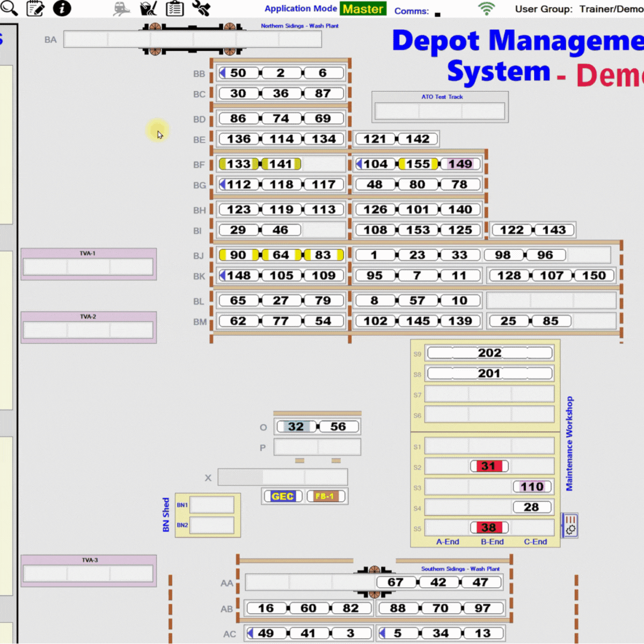Open the cleaning bucket and broom icon
The width and height of the screenshot is (644, 644).
point(148,9)
